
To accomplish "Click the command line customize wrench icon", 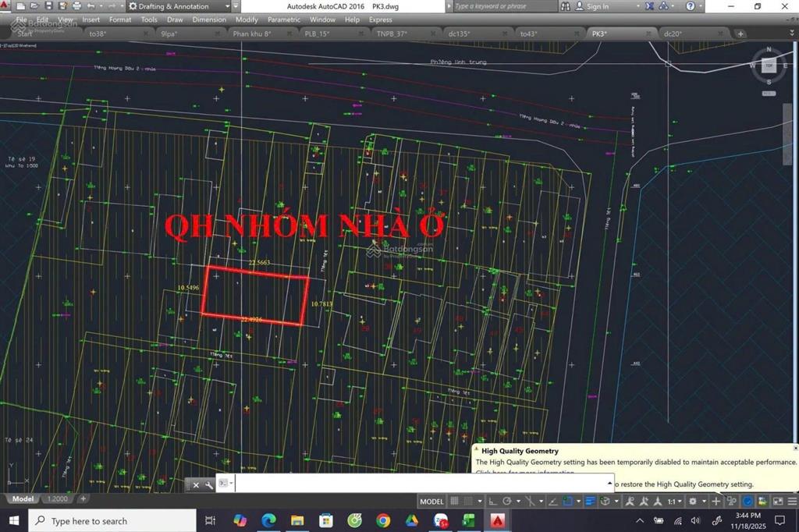I will 208,484.
